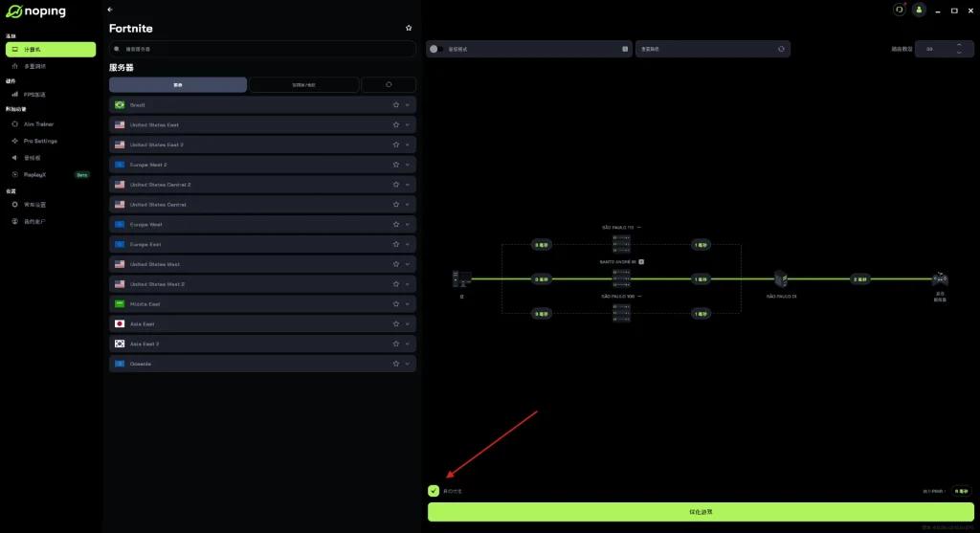Open the speaker-icon sidebar item
This screenshot has height=533, width=980.
[x=51, y=158]
